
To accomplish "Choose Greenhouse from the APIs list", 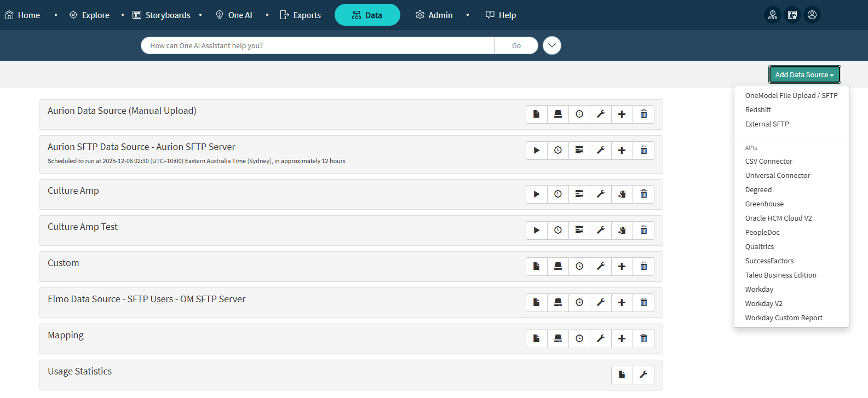I will [764, 204].
